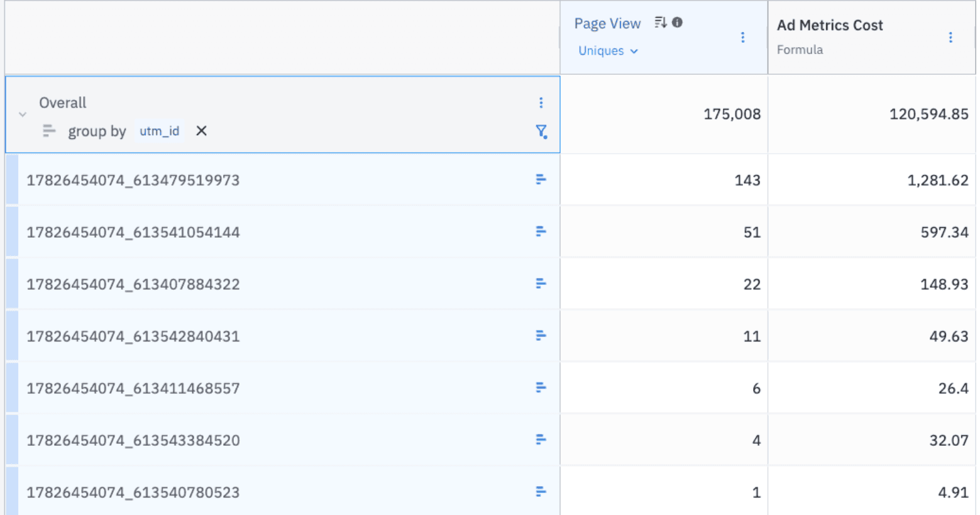
Task: Click the Overall total cell showing 175,008
Action: (x=731, y=114)
